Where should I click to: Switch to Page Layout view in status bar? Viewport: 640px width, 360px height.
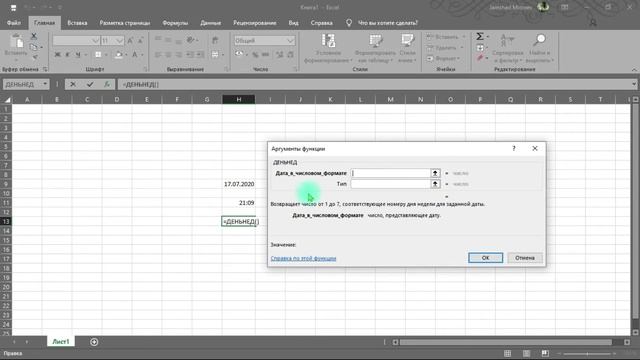point(527,353)
